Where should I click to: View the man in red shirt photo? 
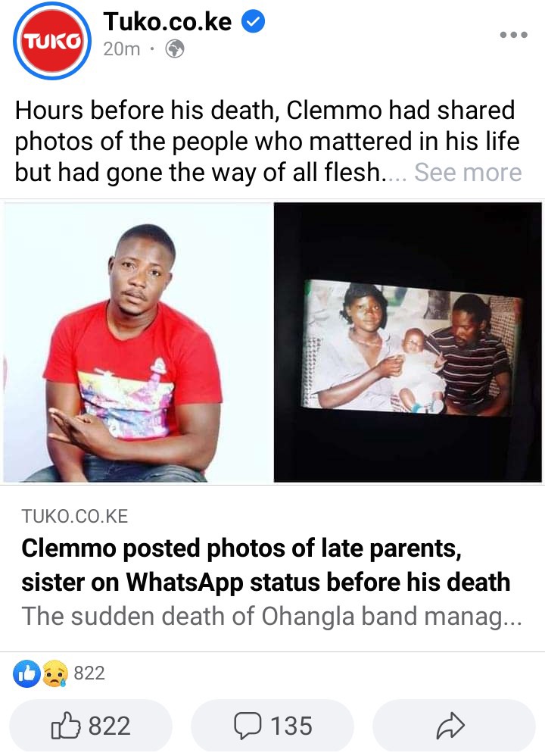[137, 342]
